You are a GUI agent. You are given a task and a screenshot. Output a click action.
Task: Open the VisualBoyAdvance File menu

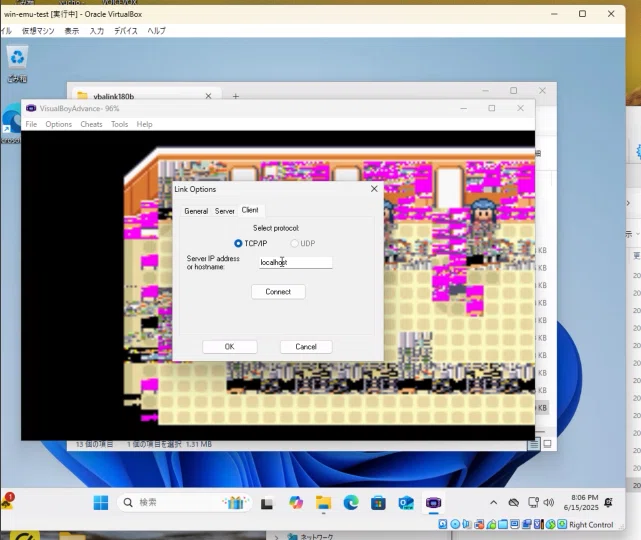[31, 124]
